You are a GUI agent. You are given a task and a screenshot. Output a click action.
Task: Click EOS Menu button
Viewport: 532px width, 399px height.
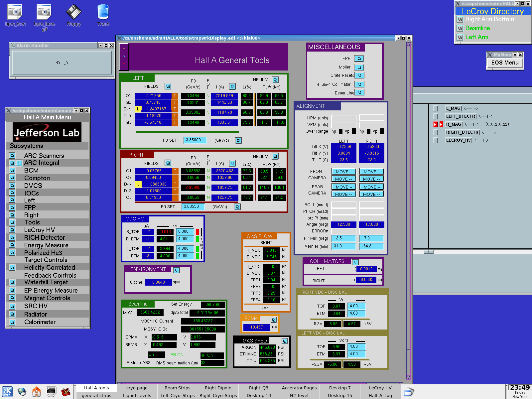505,63
